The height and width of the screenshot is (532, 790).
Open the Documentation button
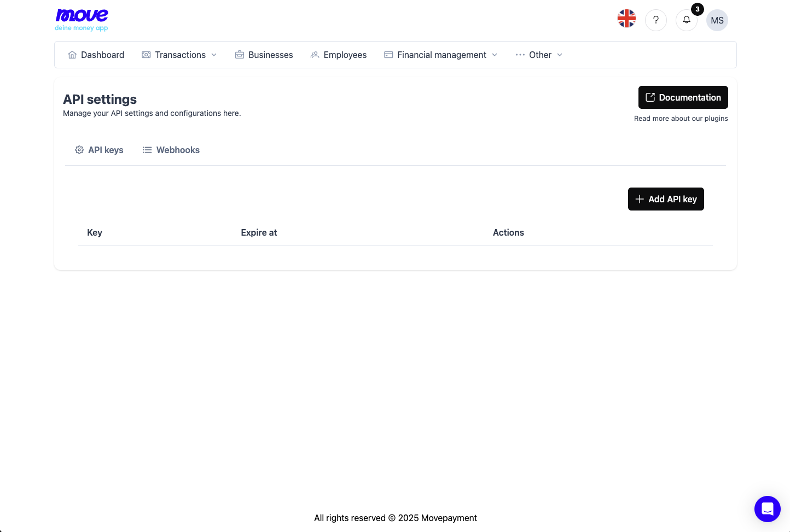click(x=683, y=97)
